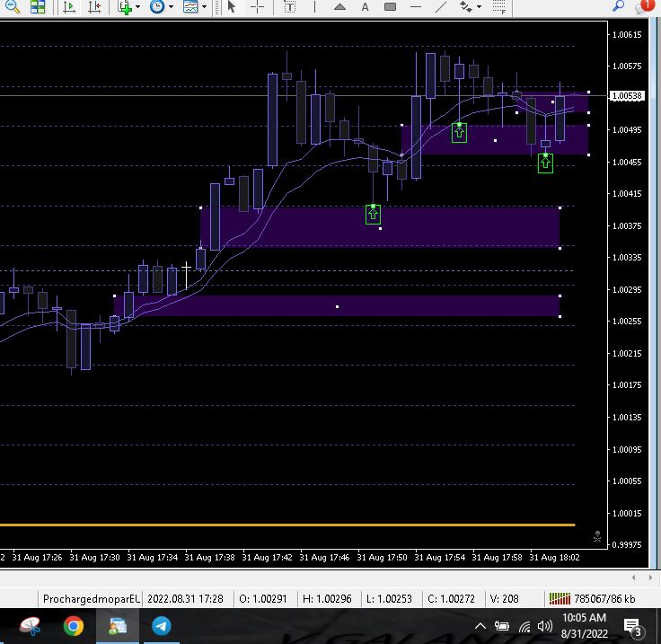This screenshot has width=661, height=644.
Task: Click the arrows objects icon
Action: pos(465,7)
